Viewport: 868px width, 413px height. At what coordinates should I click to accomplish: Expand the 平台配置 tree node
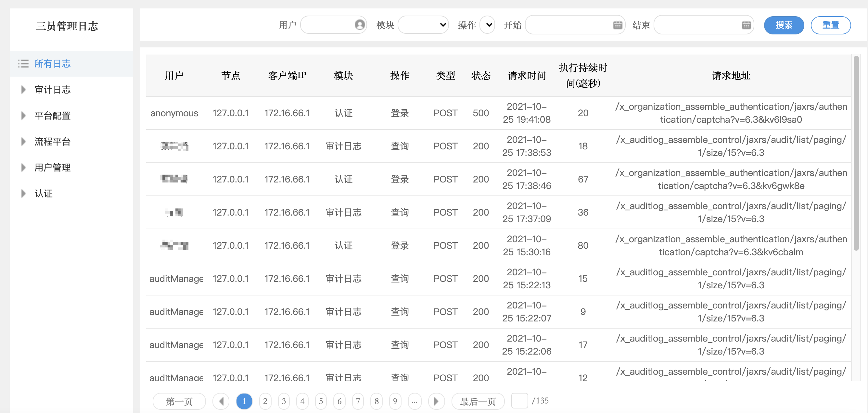click(23, 116)
